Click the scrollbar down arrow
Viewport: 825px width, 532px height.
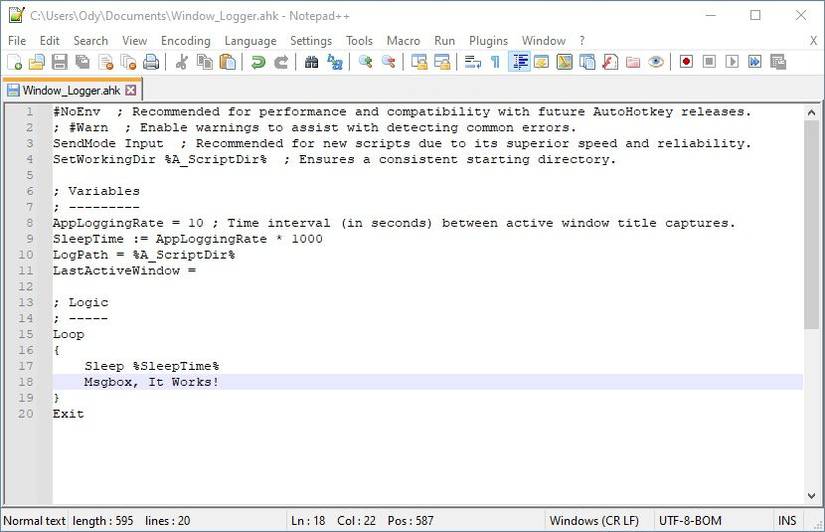(811, 495)
